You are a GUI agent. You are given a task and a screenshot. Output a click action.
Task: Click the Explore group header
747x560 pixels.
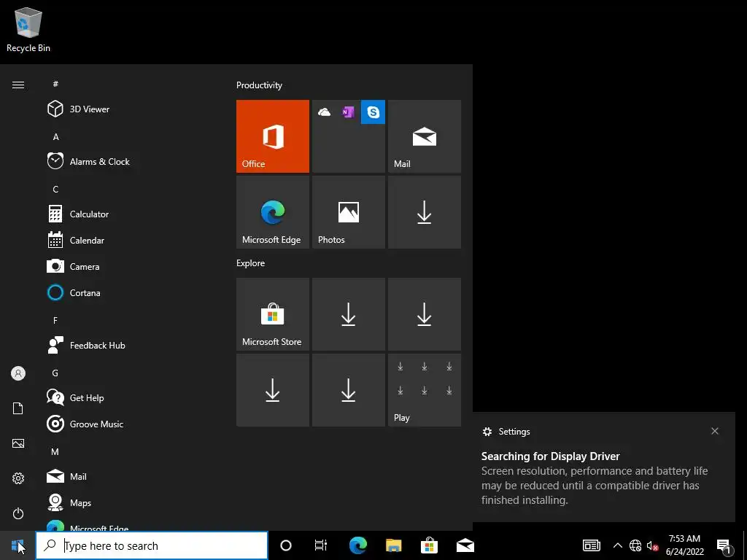[251, 263]
